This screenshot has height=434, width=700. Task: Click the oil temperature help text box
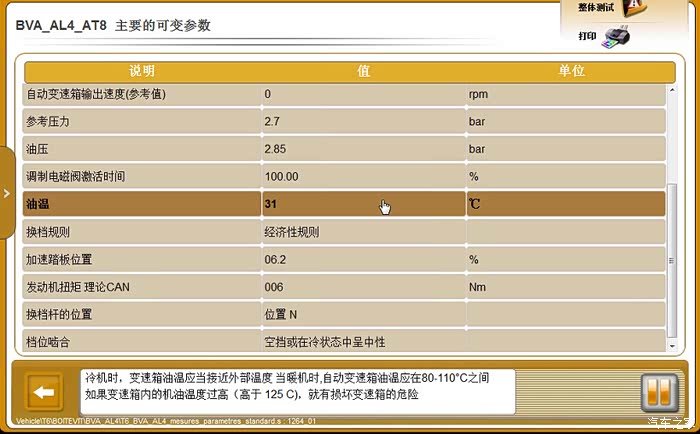[297, 387]
